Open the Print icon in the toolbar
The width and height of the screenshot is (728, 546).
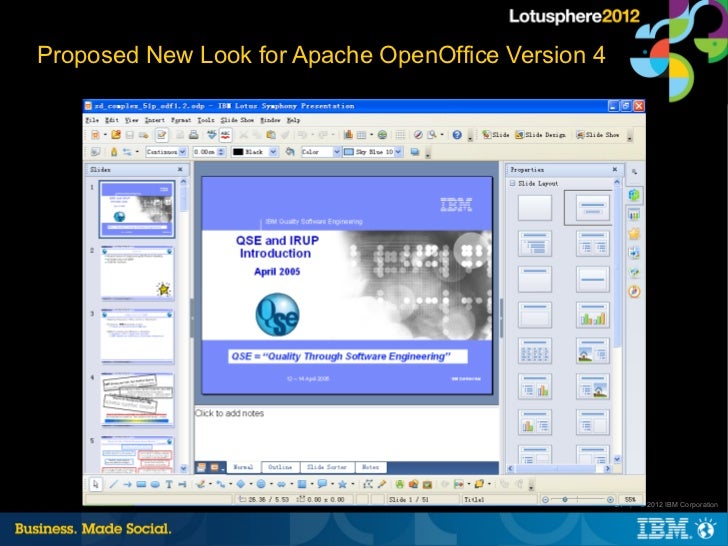tap(194, 135)
